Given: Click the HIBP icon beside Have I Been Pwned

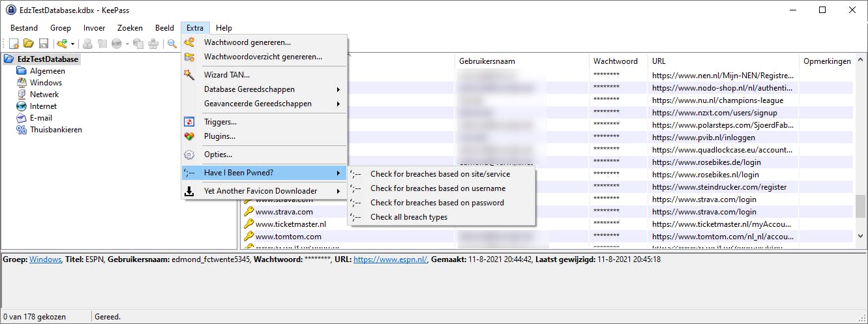Looking at the screenshot, I should pos(189,173).
